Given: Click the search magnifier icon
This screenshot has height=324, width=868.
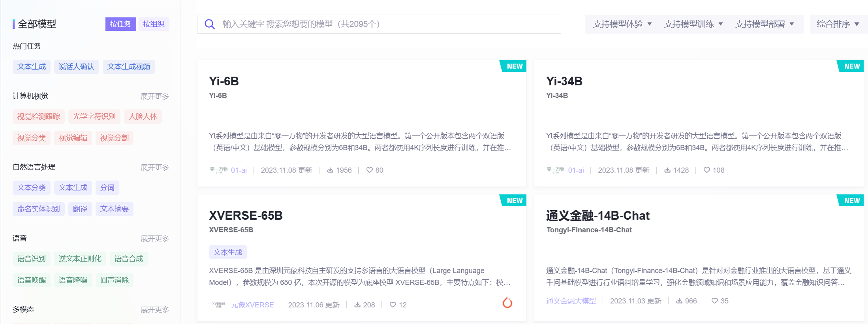Looking at the screenshot, I should point(210,24).
